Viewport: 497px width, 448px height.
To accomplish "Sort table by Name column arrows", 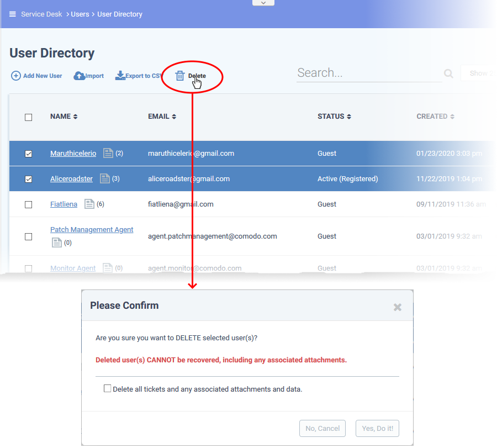I will pyautogui.click(x=75, y=117).
